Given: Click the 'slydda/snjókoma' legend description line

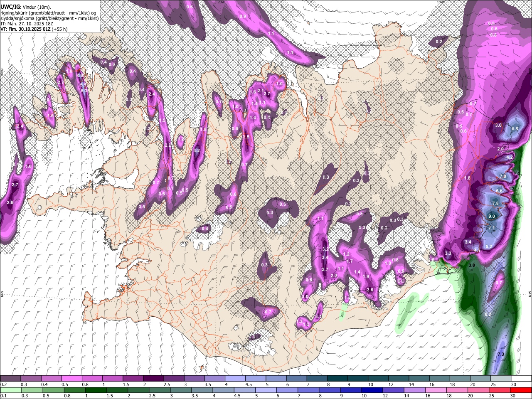Looking at the screenshot, I should [50, 18].
